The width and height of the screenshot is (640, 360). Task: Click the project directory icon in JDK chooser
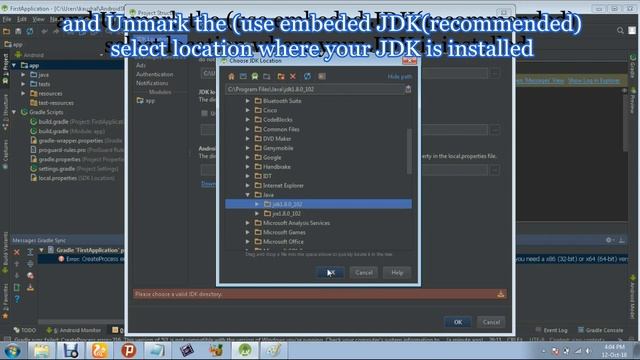pos(255,76)
